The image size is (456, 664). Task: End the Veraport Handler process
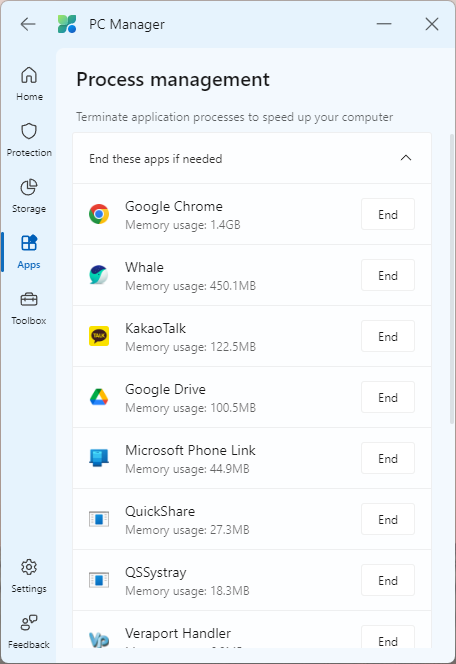click(387, 637)
